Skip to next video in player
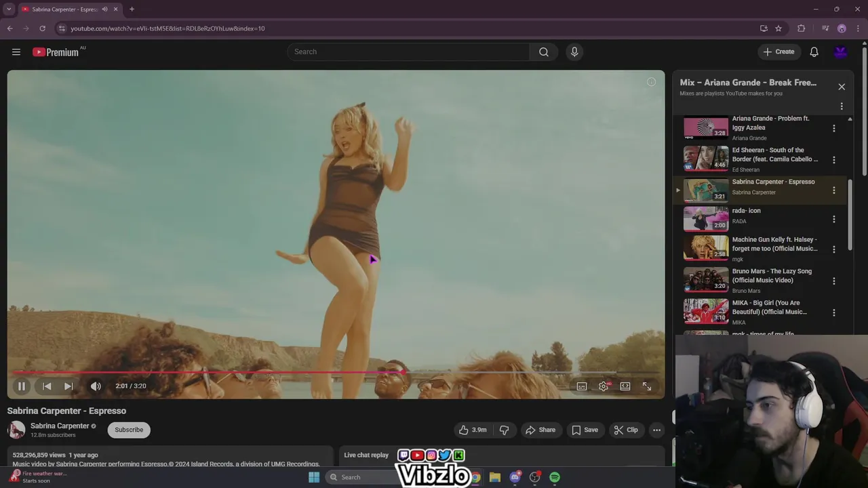The image size is (868, 488). tap(68, 386)
